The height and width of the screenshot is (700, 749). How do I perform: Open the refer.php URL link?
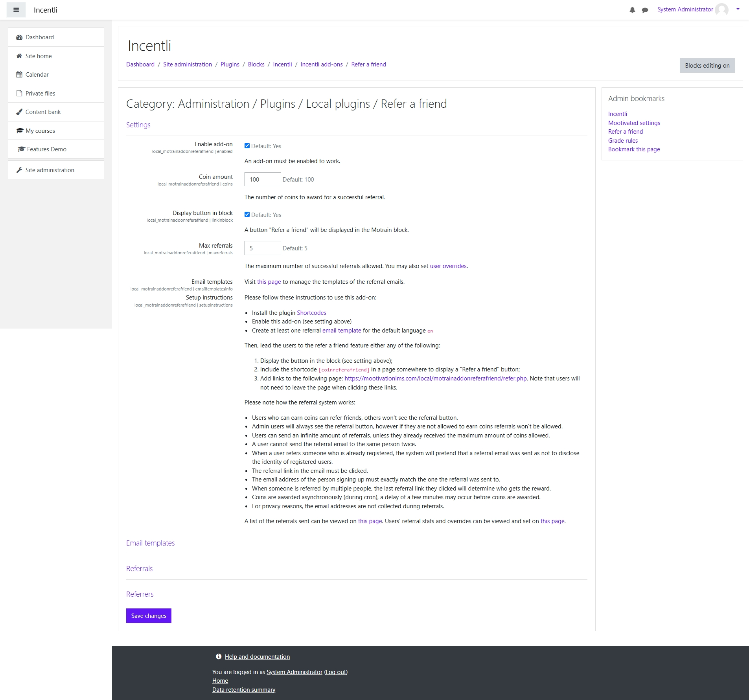coord(436,378)
